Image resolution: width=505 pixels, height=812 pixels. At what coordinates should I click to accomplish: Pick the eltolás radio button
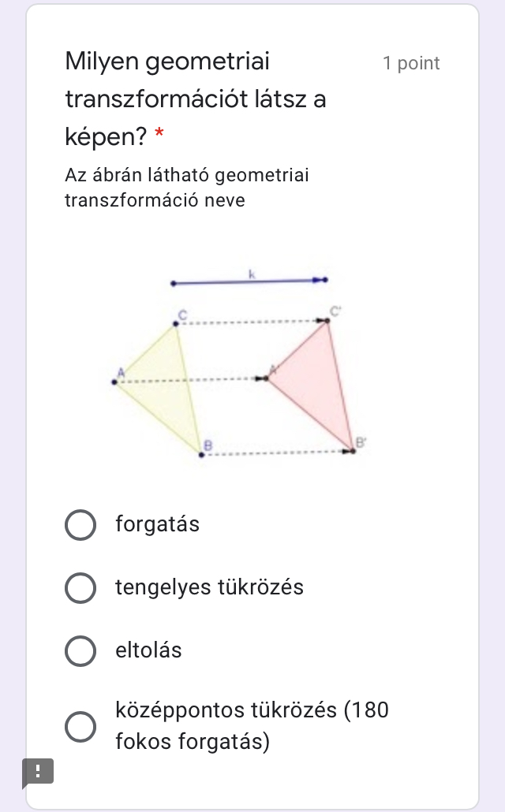point(80,651)
